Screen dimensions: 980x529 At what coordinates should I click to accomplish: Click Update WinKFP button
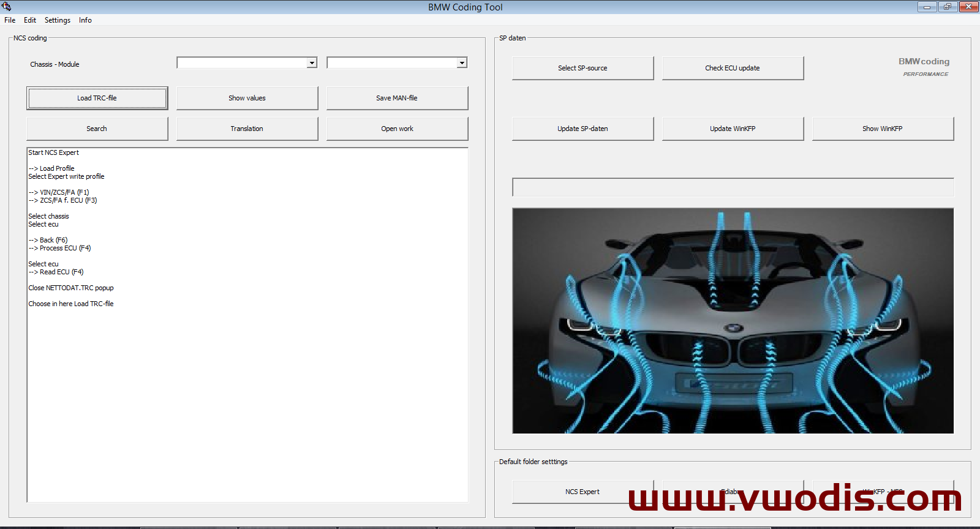(x=733, y=129)
